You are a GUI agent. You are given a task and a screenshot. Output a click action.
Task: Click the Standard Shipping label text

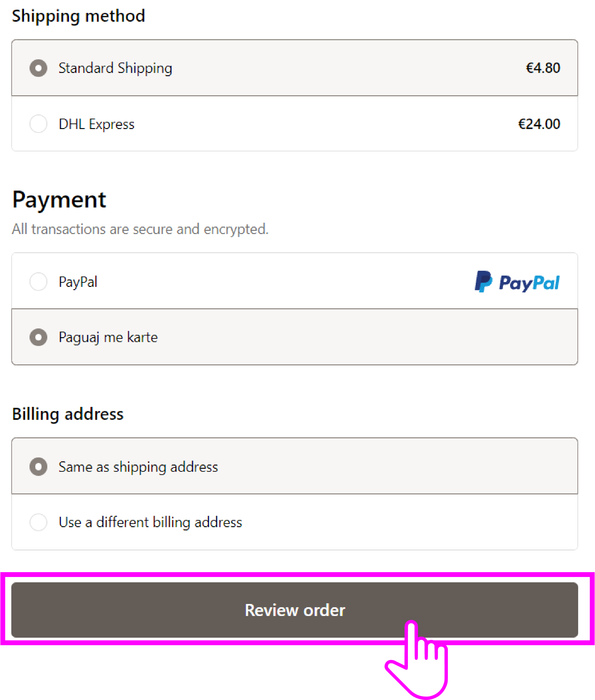click(115, 68)
